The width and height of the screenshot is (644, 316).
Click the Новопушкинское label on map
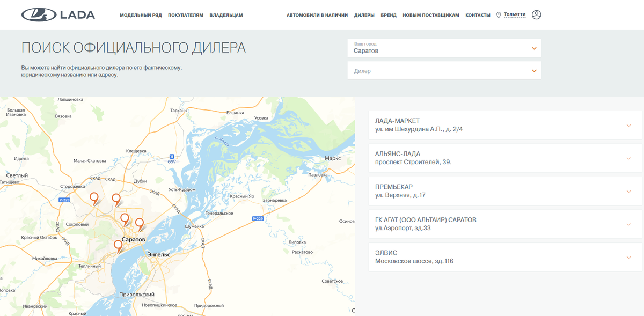pos(159,305)
